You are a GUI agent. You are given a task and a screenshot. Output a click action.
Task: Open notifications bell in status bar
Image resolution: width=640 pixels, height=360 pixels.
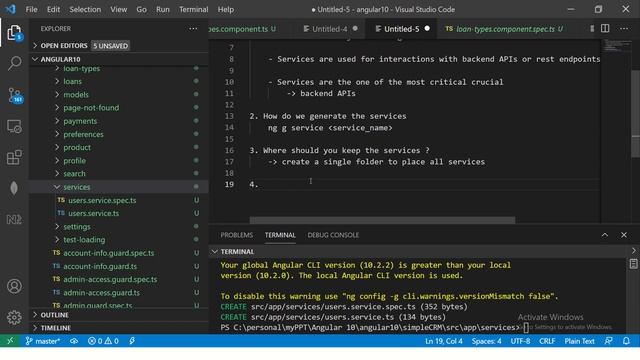pos(626,341)
